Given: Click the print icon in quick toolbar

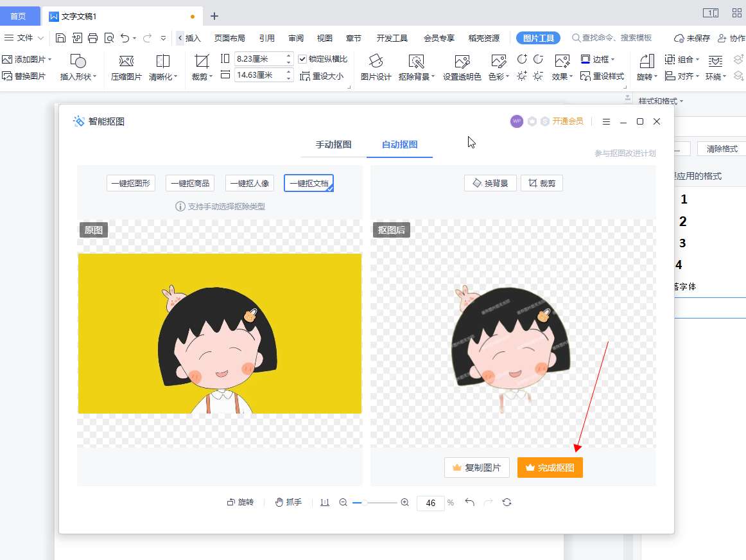Looking at the screenshot, I should coord(93,38).
